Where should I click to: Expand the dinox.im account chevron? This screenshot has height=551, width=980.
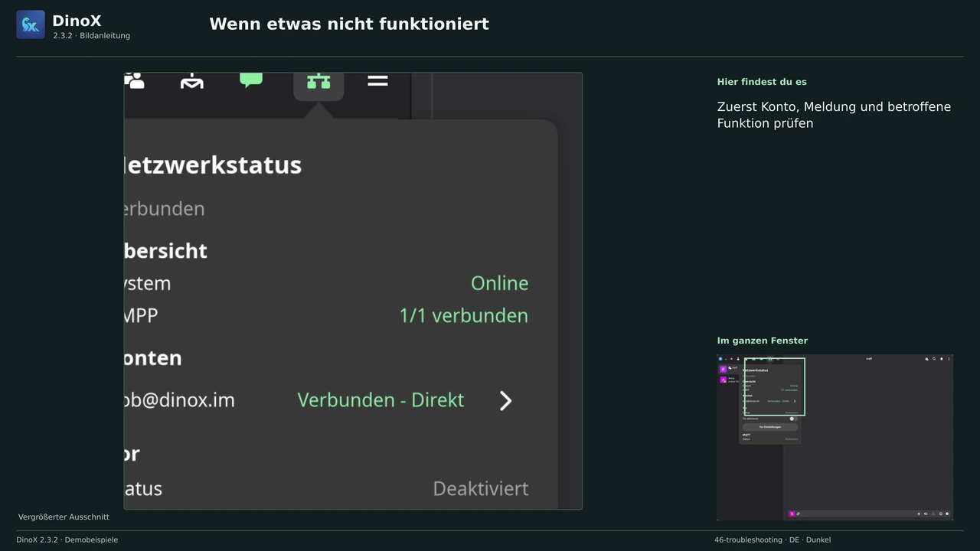505,400
